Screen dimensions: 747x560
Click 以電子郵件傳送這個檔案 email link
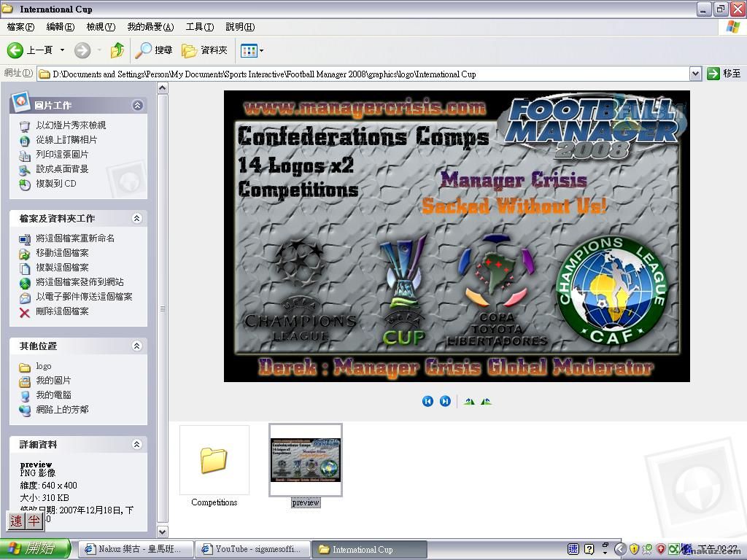tap(84, 297)
